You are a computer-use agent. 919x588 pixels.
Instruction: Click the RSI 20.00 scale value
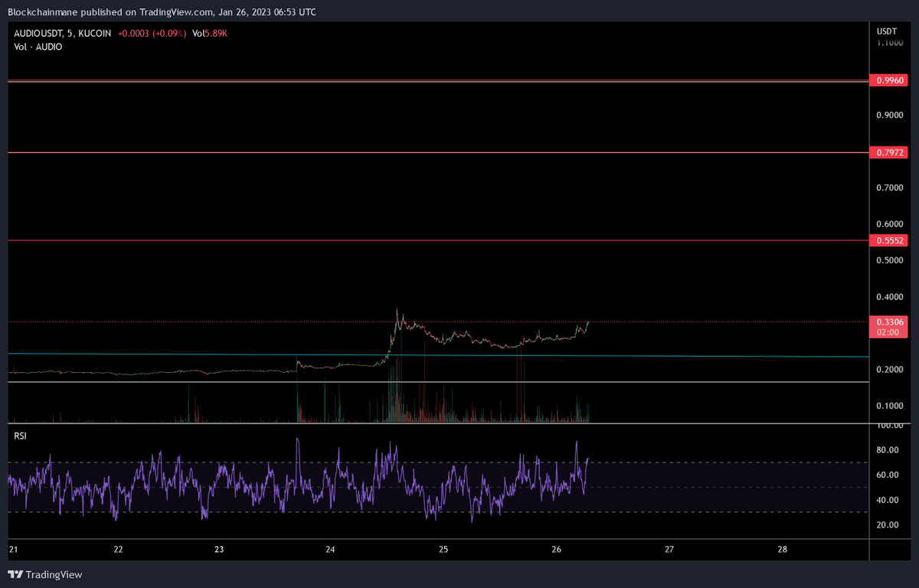pyautogui.click(x=889, y=525)
